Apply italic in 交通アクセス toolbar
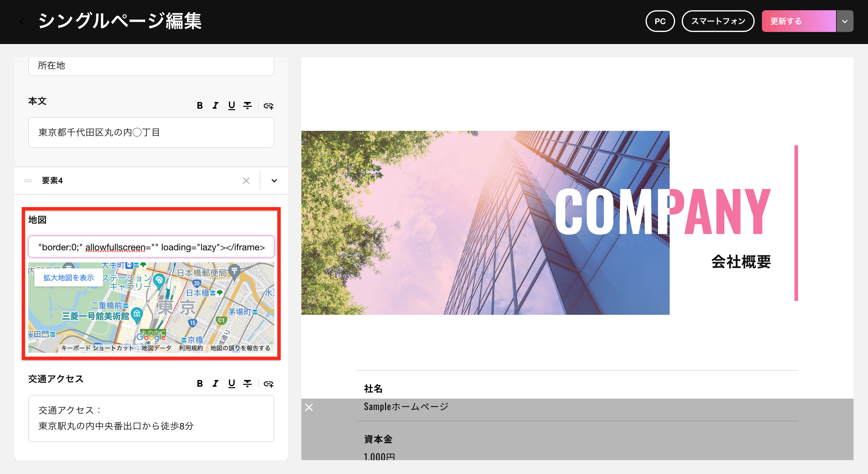This screenshot has height=474, width=868. [x=215, y=384]
